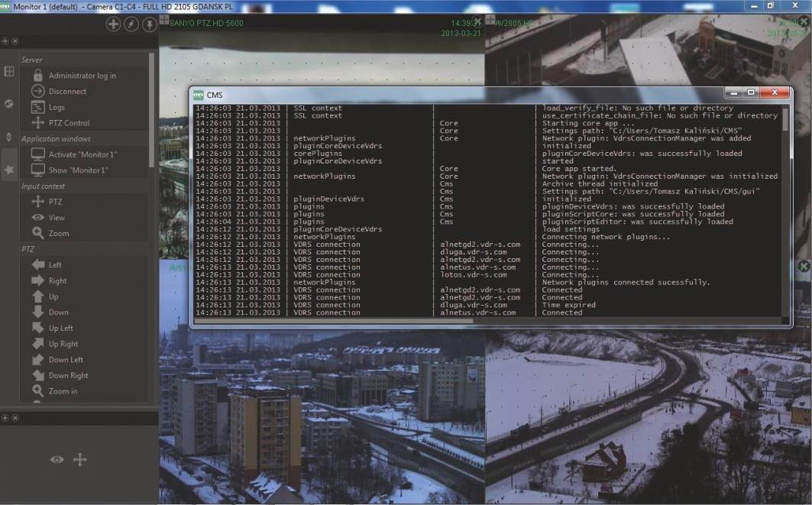This screenshot has width=812, height=505.
Task: Open the grid layout sidebar tab
Action: (x=9, y=71)
